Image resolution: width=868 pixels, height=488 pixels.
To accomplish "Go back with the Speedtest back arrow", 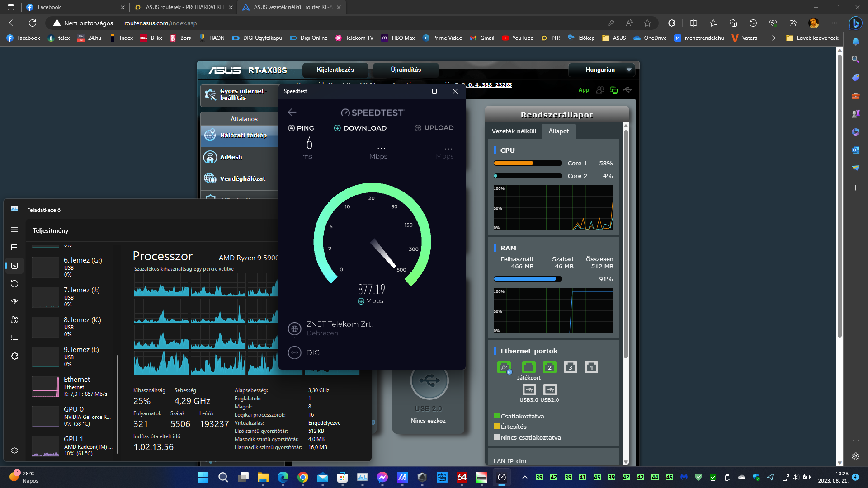I will 292,112.
